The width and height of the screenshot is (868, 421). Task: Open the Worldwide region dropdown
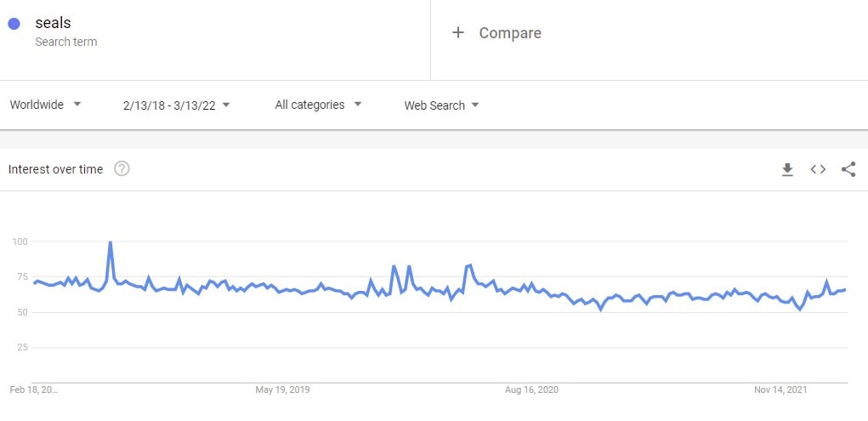pos(45,105)
